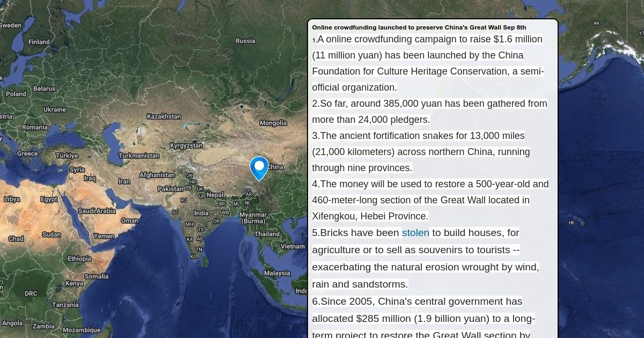Click the 'Oman' country label
The width and height of the screenshot is (644, 338).
(129, 221)
